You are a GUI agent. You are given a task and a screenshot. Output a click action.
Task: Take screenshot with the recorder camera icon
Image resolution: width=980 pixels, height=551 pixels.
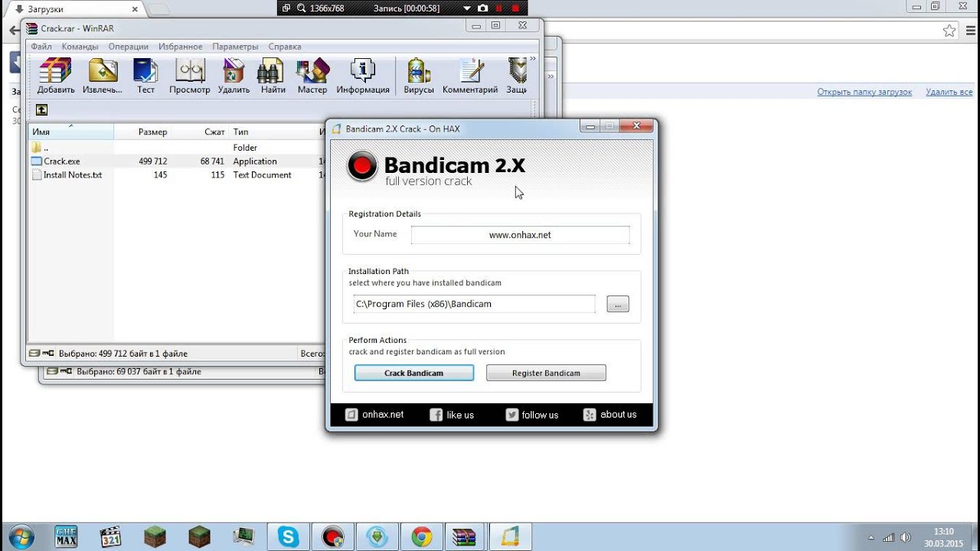click(482, 8)
